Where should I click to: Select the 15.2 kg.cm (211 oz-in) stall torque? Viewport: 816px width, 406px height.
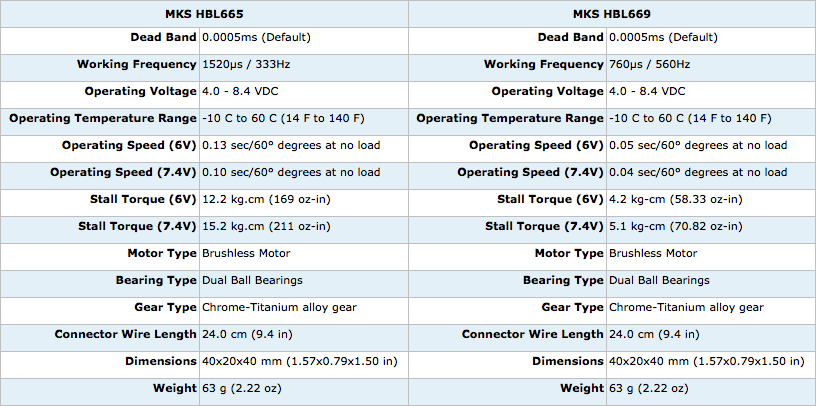point(266,226)
